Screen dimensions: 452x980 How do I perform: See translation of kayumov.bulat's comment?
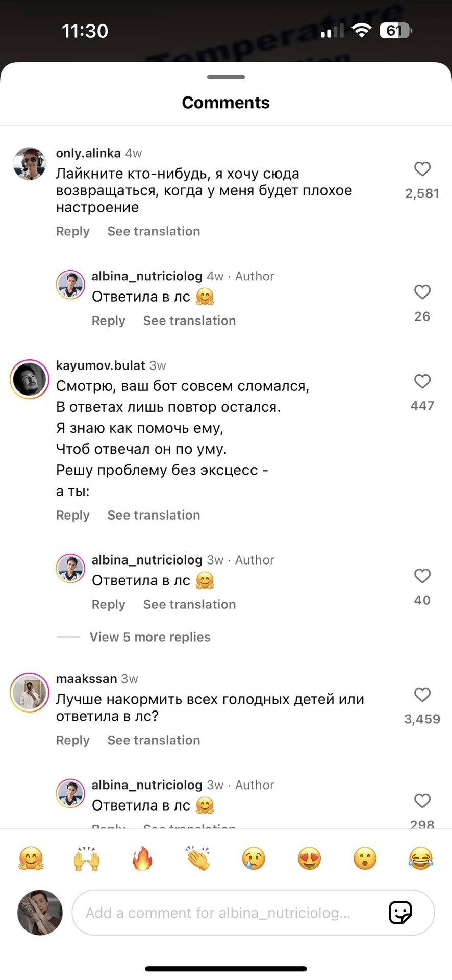[154, 515]
